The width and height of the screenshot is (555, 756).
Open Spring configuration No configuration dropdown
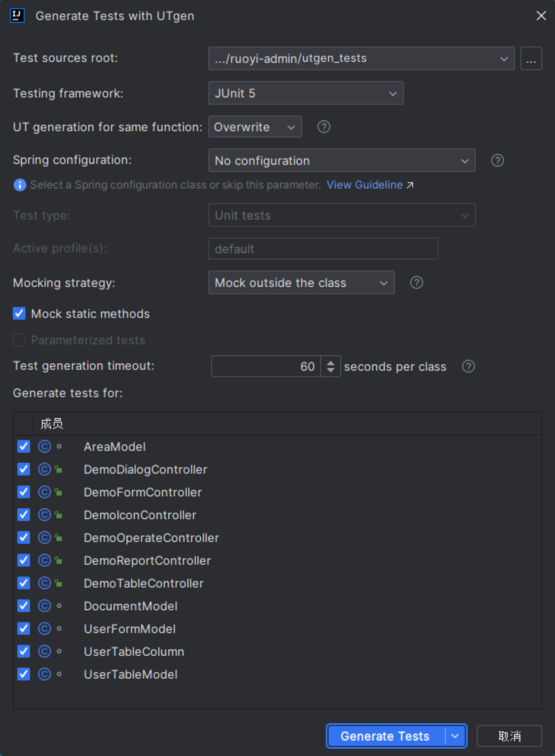click(x=342, y=160)
